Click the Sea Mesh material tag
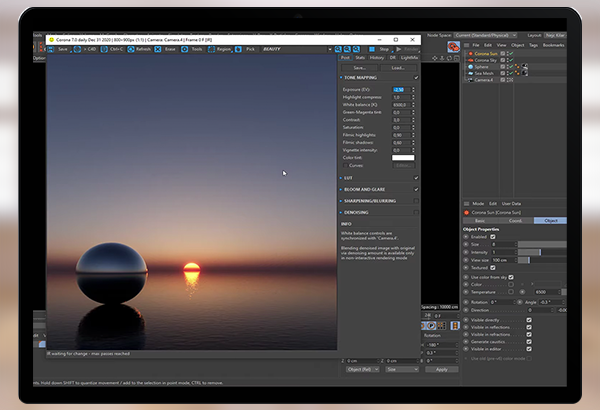 (x=525, y=73)
